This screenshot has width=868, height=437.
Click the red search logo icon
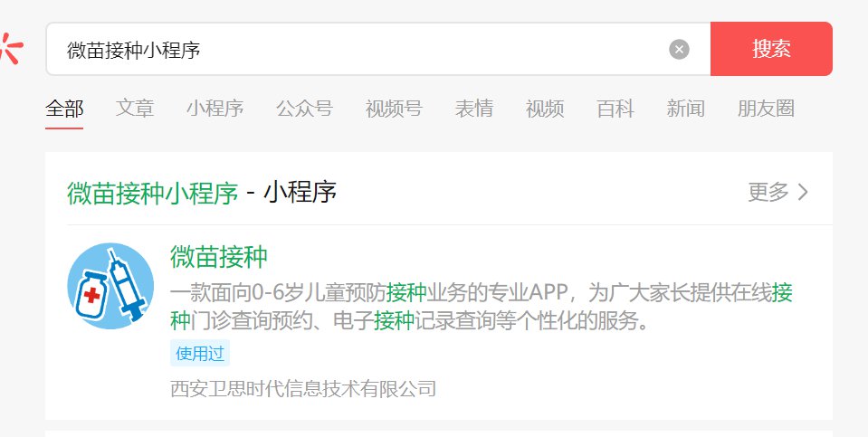(x=11, y=49)
